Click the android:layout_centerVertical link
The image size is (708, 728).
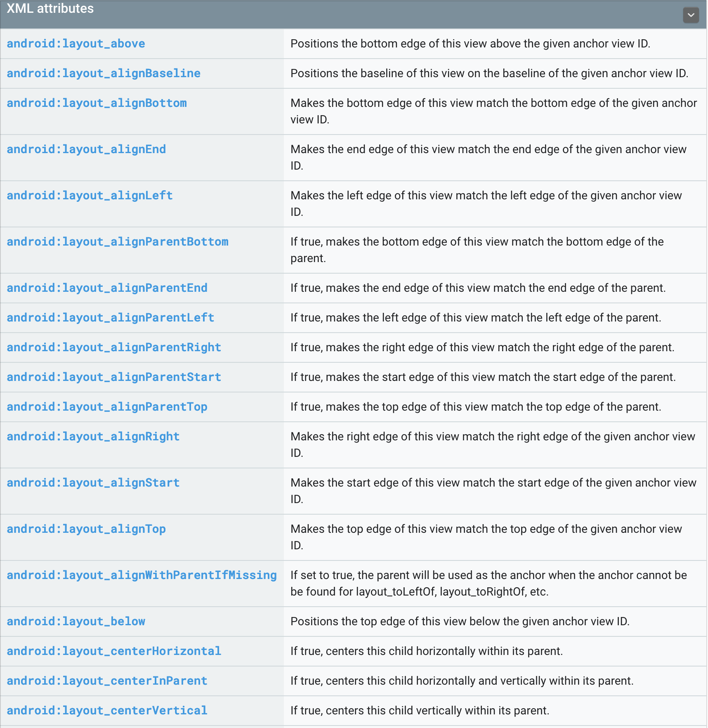[107, 711]
